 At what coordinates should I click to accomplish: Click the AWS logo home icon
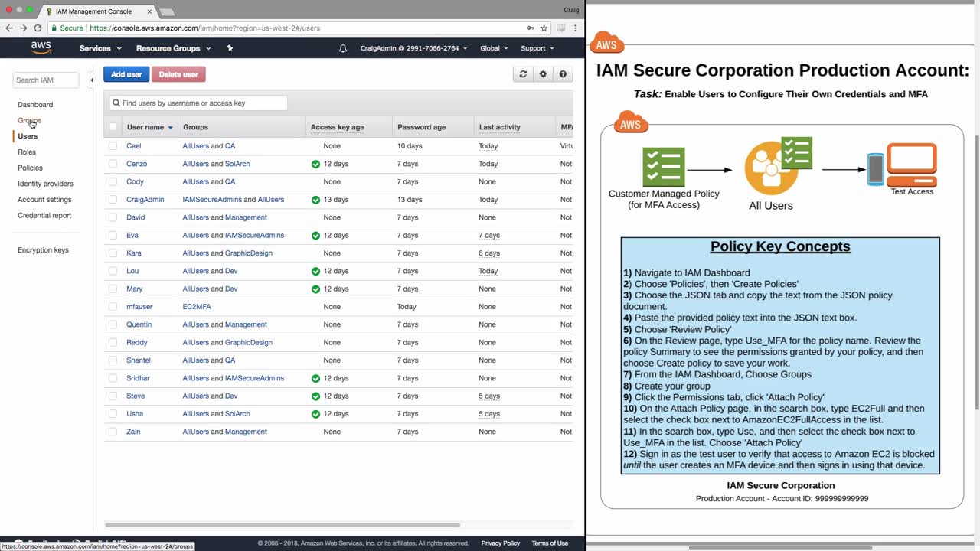41,48
